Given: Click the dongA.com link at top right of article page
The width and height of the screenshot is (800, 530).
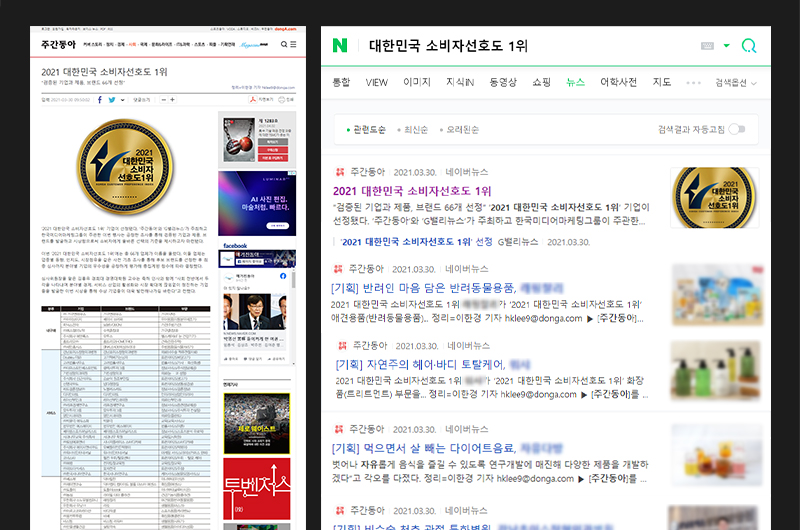Looking at the screenshot, I should point(285,29).
